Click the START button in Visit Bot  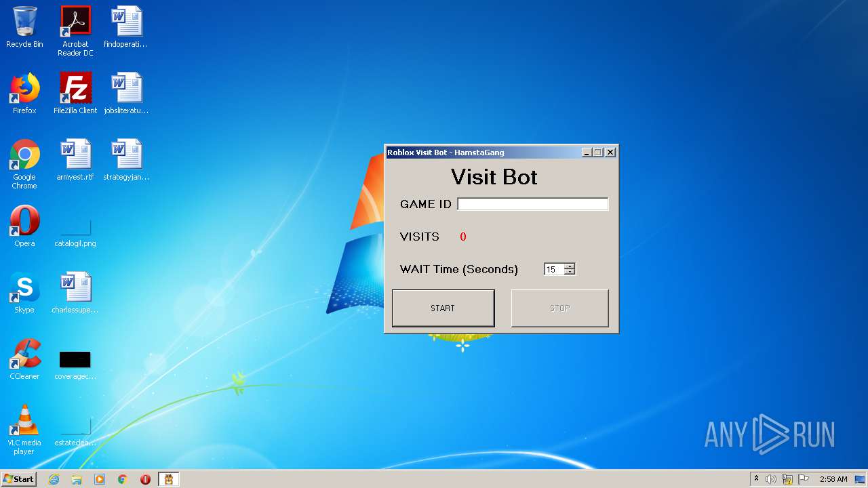[443, 308]
